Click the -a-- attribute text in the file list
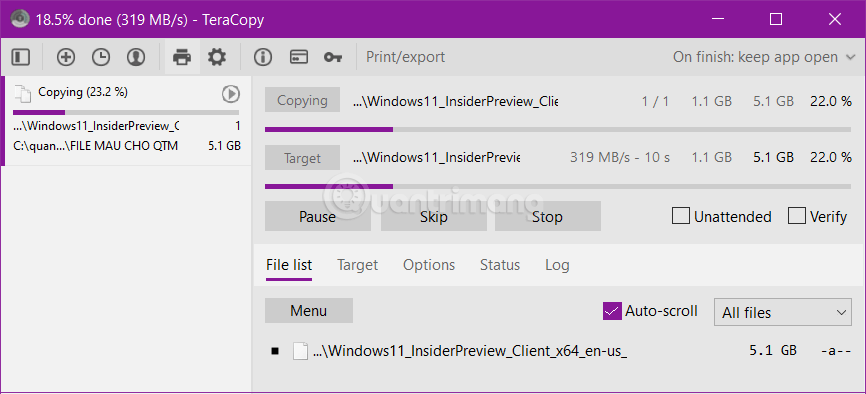The image size is (866, 394). 836,351
